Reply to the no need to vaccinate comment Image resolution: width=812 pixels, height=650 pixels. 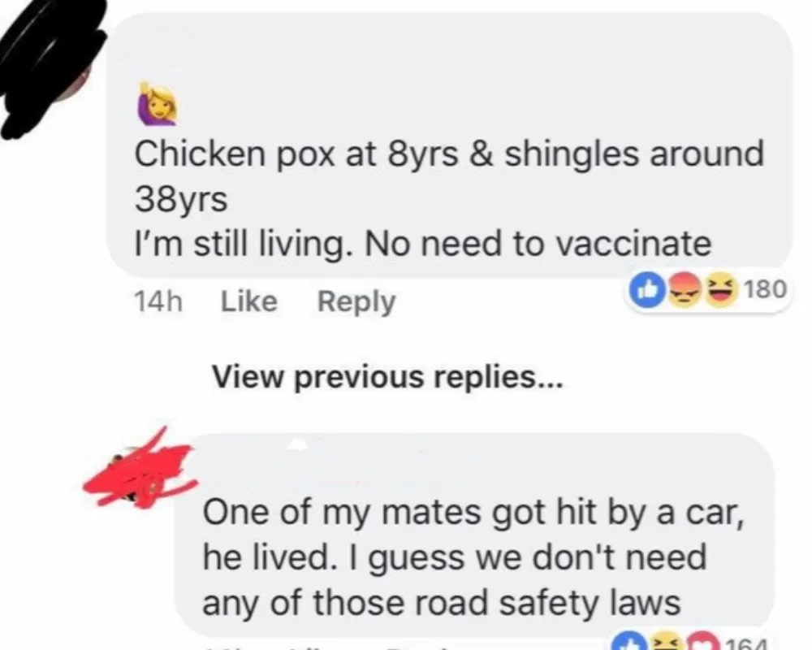click(356, 301)
